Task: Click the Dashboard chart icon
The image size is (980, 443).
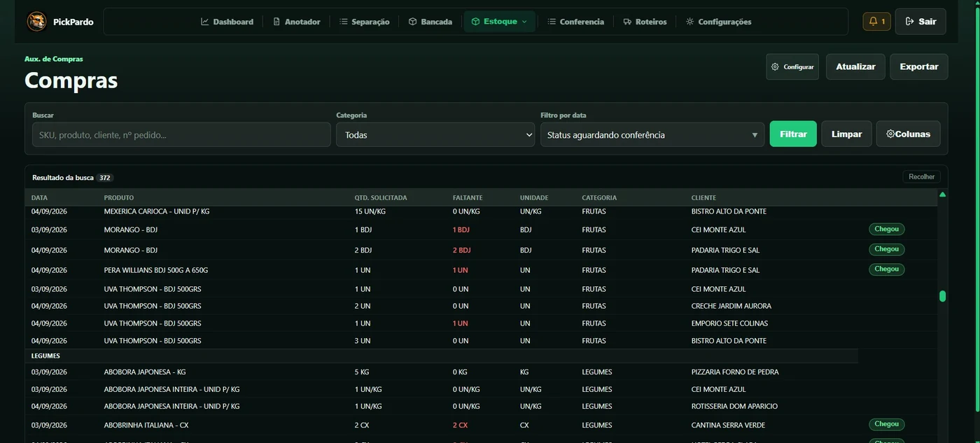Action: point(205,22)
